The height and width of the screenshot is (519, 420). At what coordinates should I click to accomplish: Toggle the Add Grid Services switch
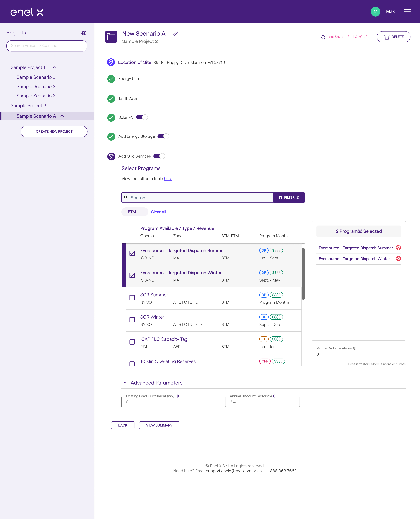[x=159, y=156]
